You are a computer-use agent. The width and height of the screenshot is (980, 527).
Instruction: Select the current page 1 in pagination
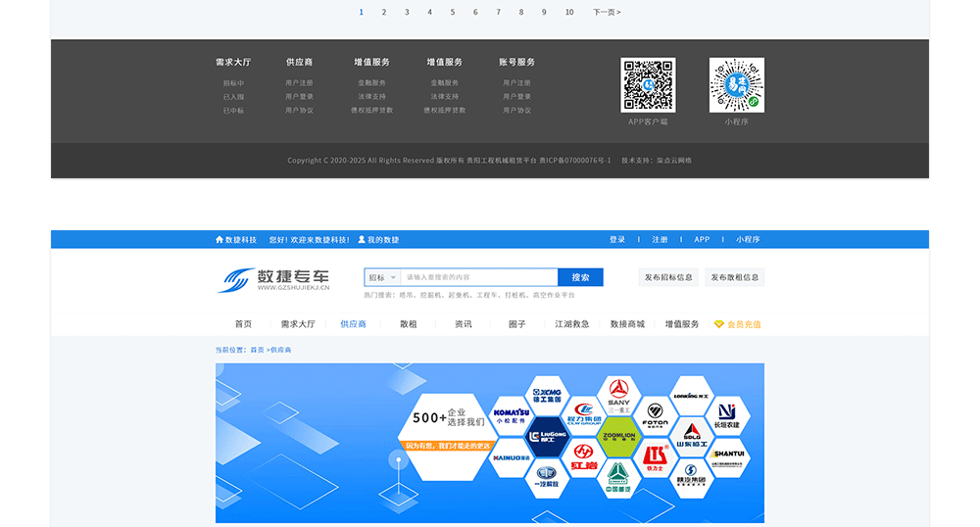click(362, 12)
